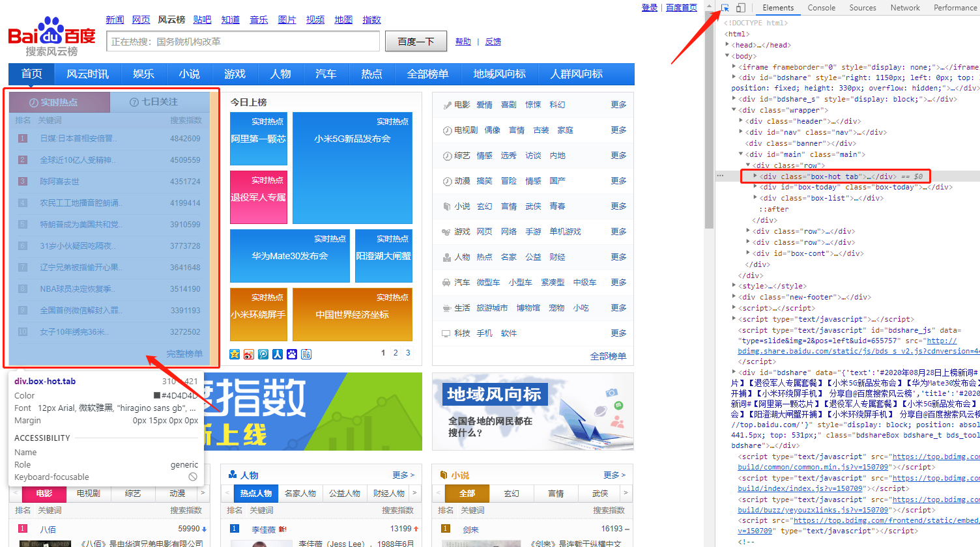Click the 小说 section header book icon
980x547 pixels.
click(444, 475)
